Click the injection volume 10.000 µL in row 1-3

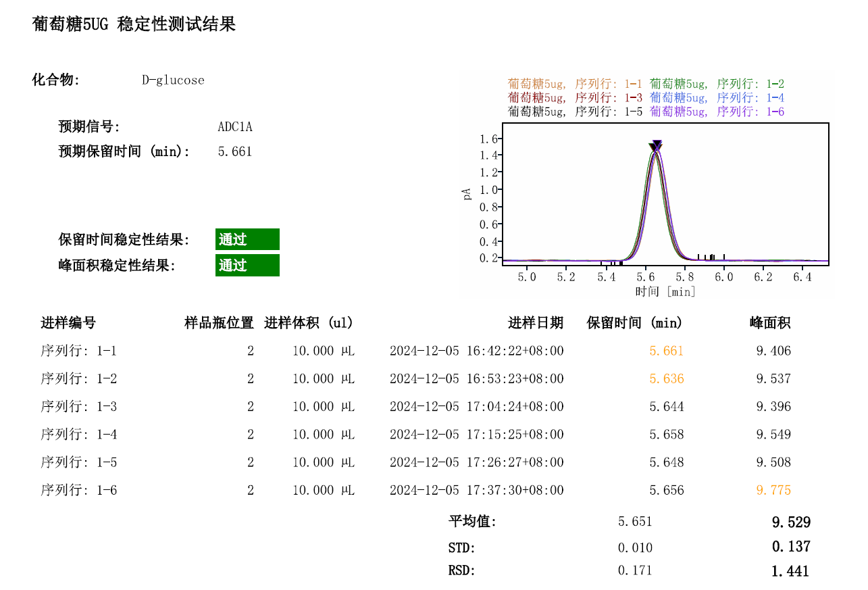(x=324, y=407)
